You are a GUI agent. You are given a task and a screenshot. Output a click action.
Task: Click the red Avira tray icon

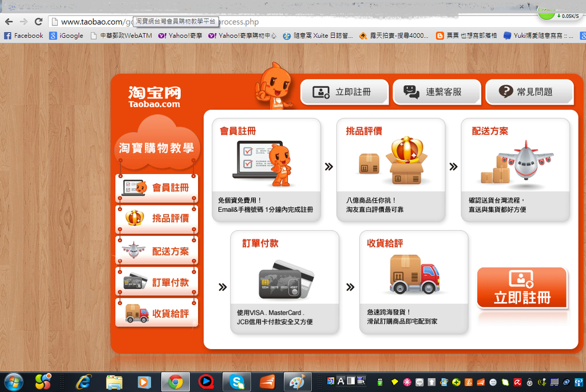point(517,382)
